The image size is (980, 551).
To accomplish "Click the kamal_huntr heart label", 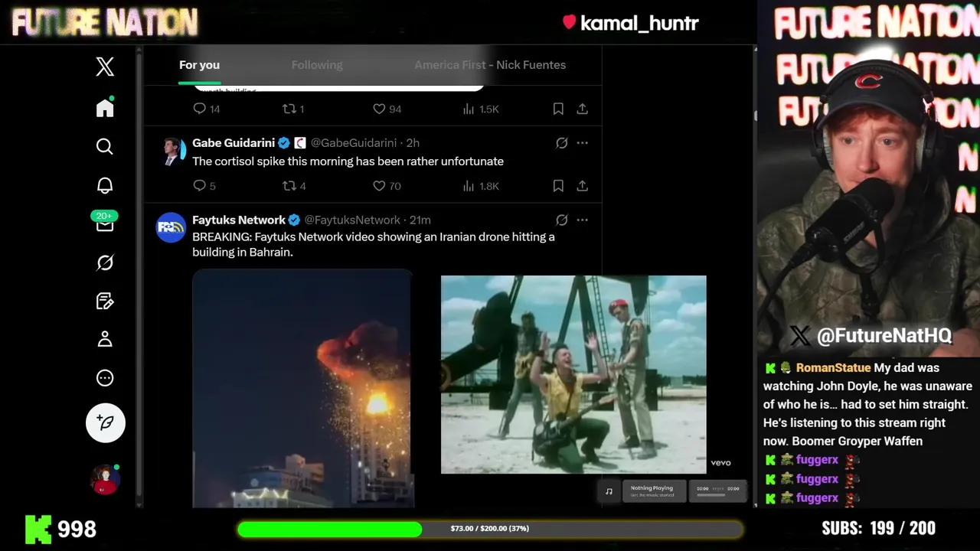I will pyautogui.click(x=630, y=23).
